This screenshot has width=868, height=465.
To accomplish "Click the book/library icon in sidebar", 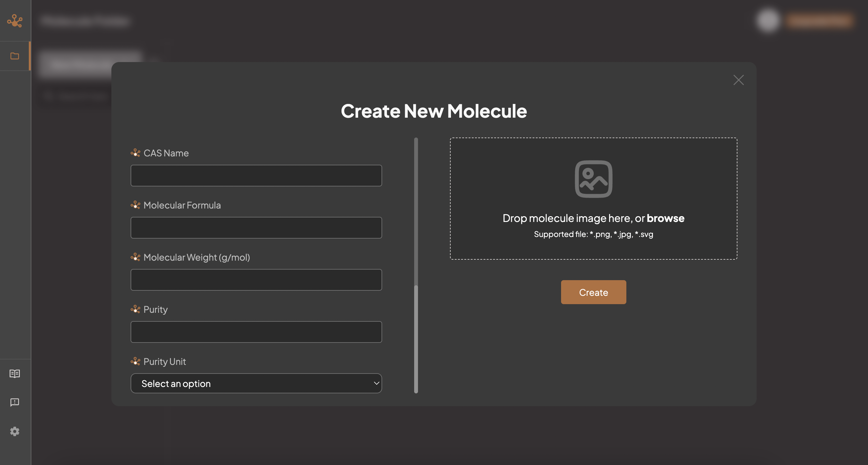I will (x=15, y=374).
